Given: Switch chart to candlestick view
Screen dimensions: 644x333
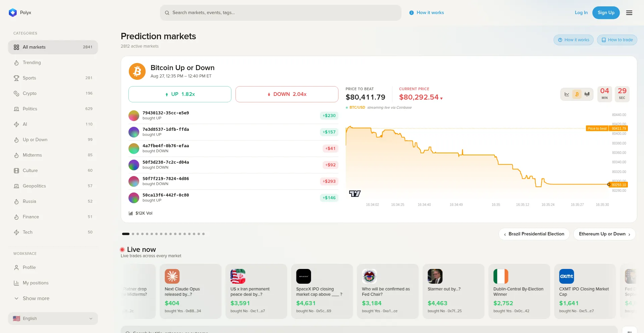Looking at the screenshot, I should click(587, 94).
